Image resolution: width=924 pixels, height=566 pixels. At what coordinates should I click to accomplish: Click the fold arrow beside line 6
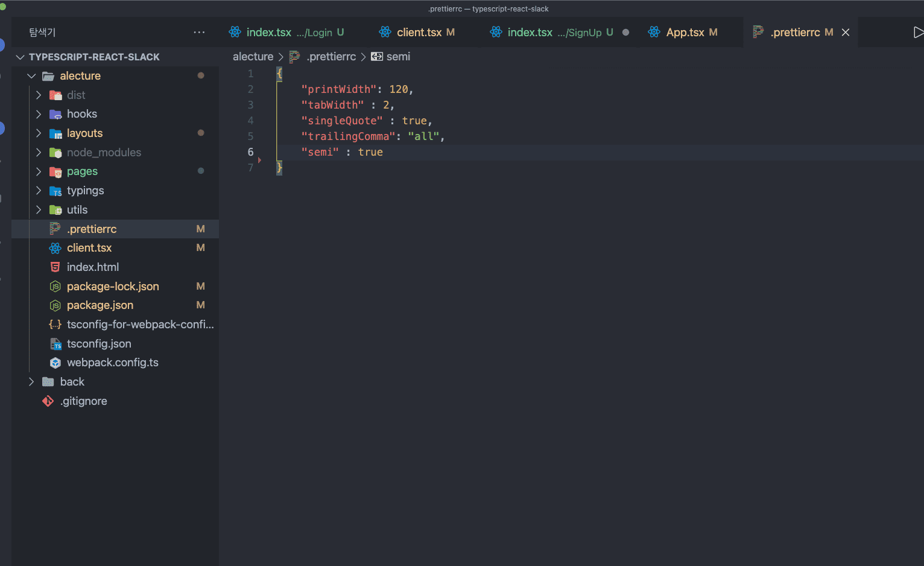click(260, 160)
